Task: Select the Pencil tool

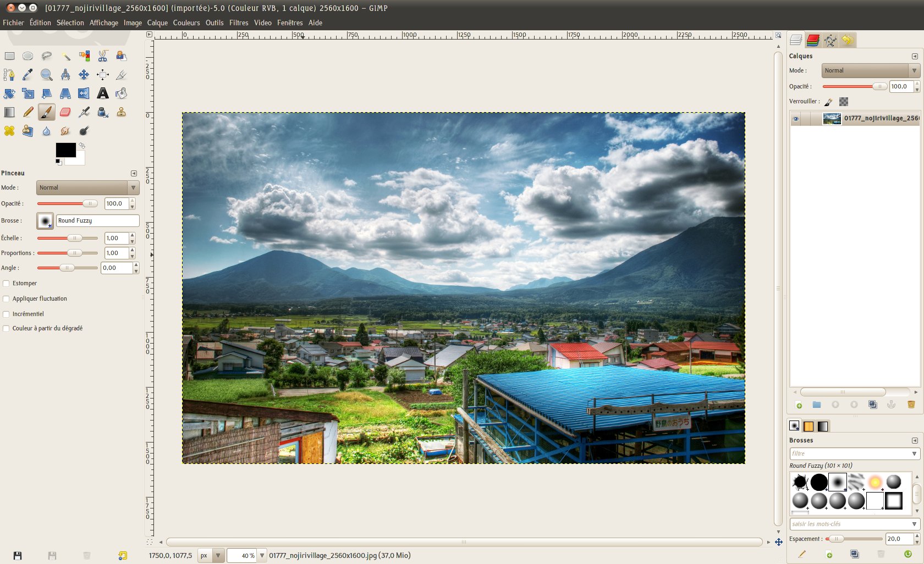Action: [28, 112]
